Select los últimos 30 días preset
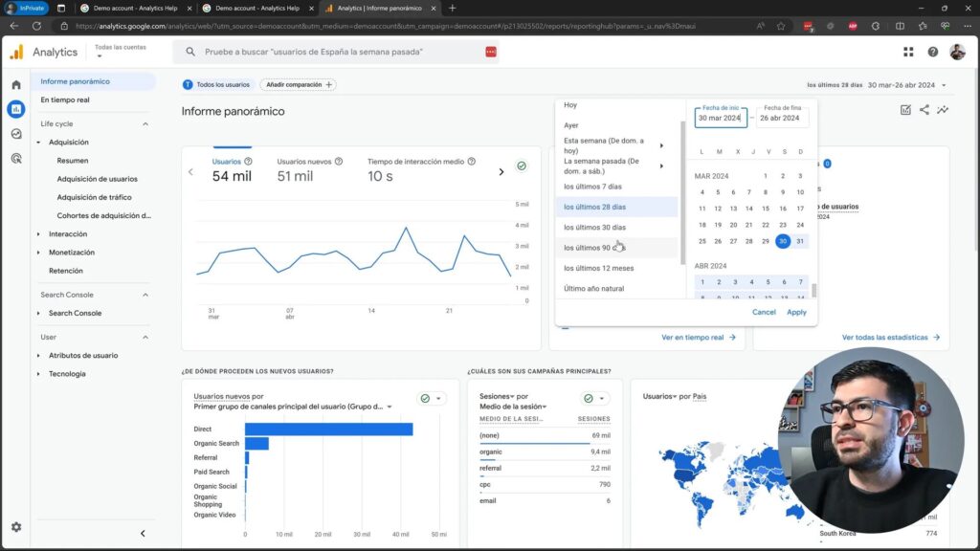The width and height of the screenshot is (980, 551). (616, 228)
